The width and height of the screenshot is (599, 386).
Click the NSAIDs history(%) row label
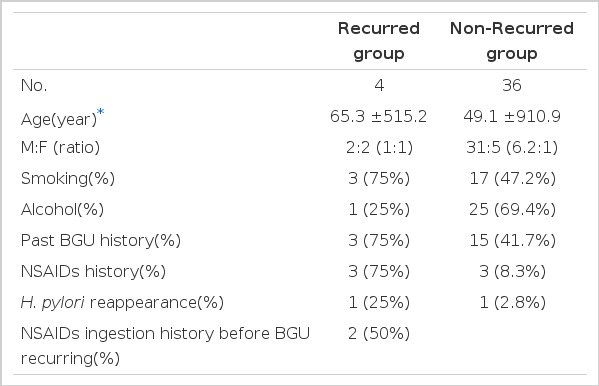(93, 271)
